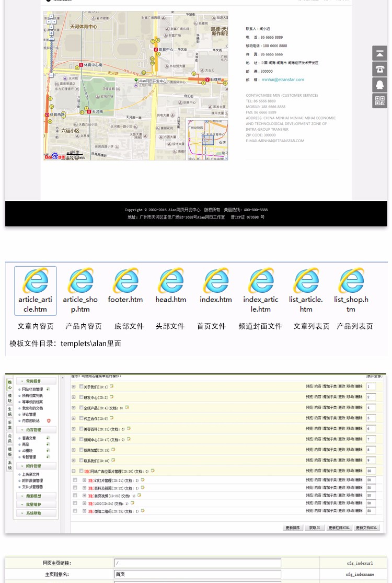Switch to the 采集 vertical tab
This screenshot has height=583, width=392.
tap(9, 425)
